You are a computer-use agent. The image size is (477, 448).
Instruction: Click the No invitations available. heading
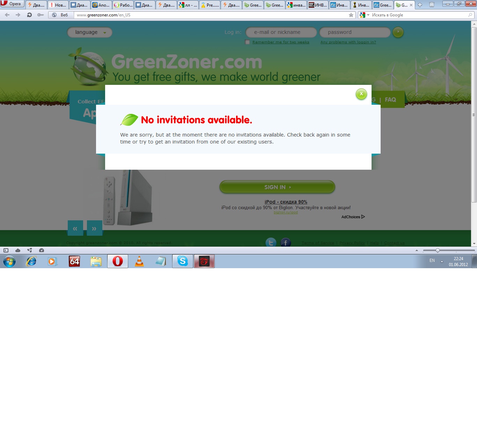pos(197,120)
